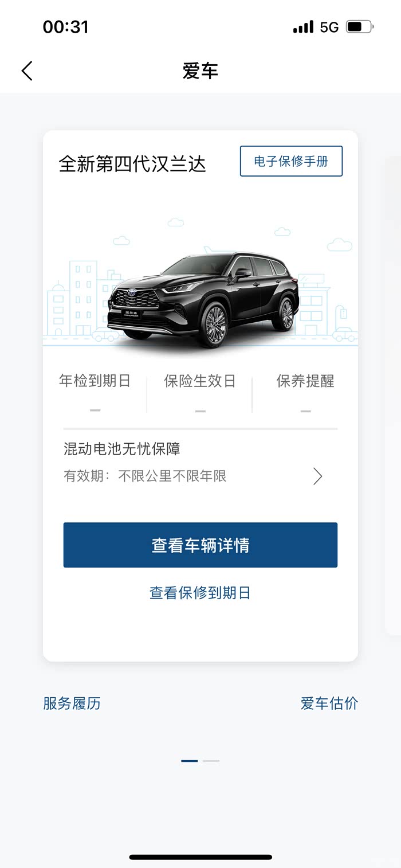Screen dimensions: 401x868
Task: Tap the next vehicle card edge
Action: point(393,396)
